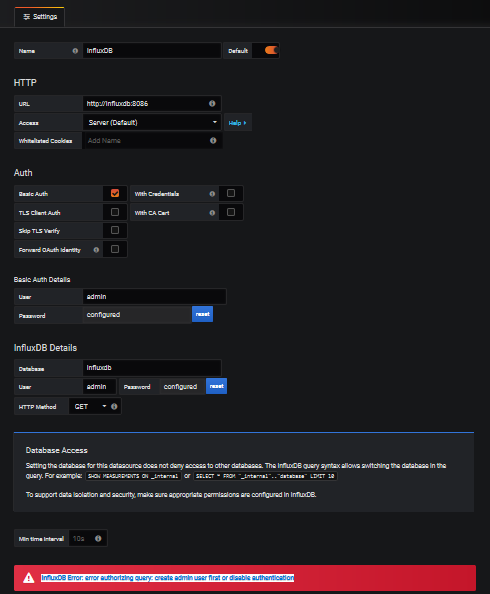Edit the InfluxDB Details User field
The width and height of the screenshot is (490, 594).
[99, 386]
